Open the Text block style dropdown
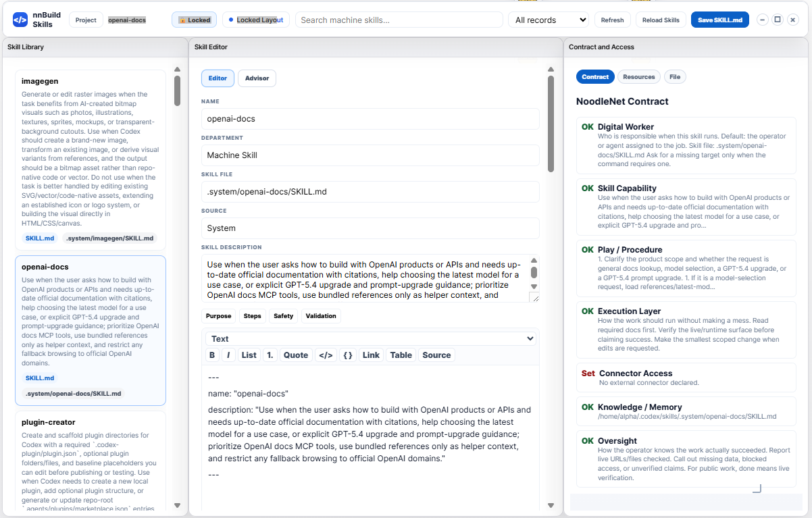Image resolution: width=812 pixels, height=518 pixels. [x=370, y=339]
